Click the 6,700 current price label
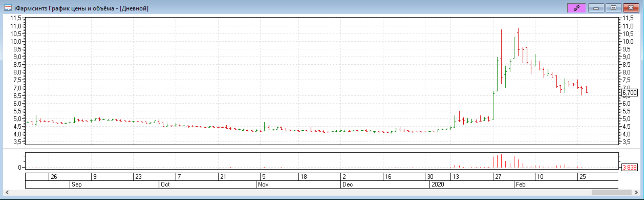 [629, 93]
